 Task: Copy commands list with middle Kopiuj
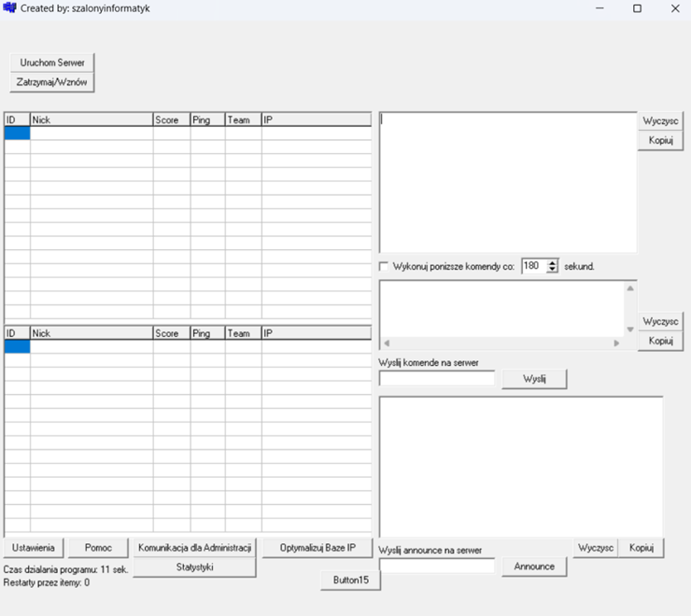660,341
